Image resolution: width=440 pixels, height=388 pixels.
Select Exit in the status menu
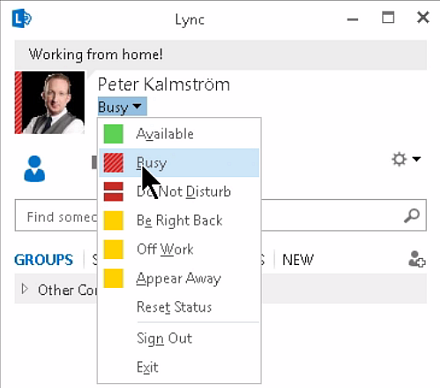click(x=179, y=367)
